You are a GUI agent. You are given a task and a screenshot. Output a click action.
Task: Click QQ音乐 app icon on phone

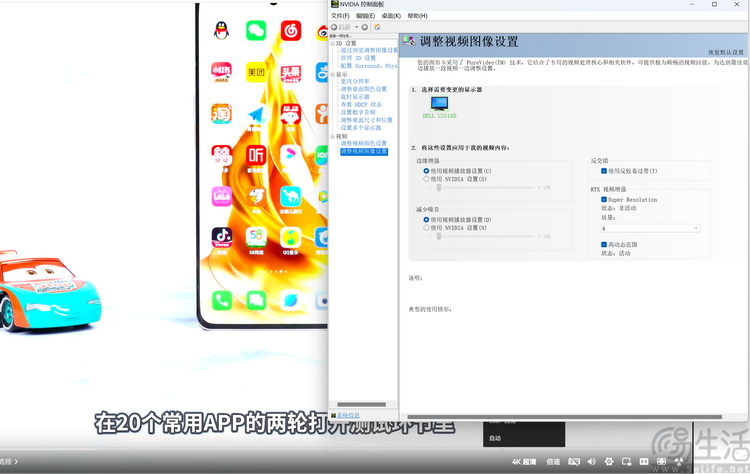(x=291, y=237)
